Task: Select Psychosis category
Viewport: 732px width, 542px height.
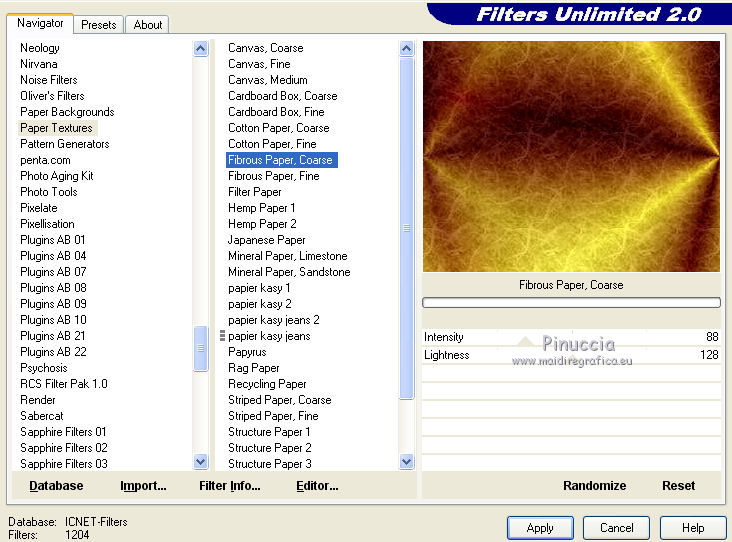Action: click(x=44, y=368)
